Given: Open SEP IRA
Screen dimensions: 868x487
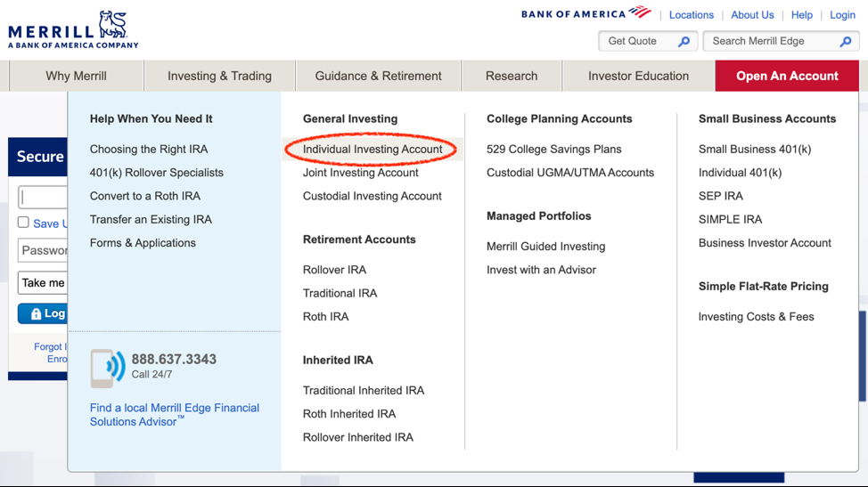Looking at the screenshot, I should click(x=721, y=196).
